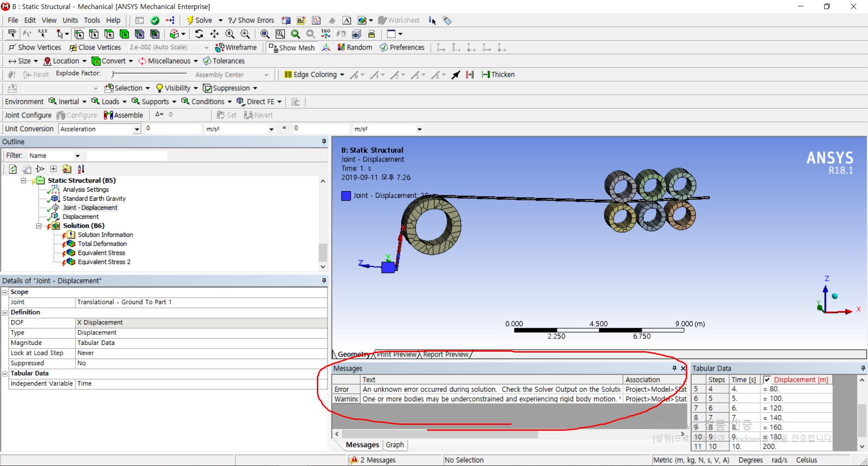Toggle Wireframe display mode

click(x=236, y=47)
